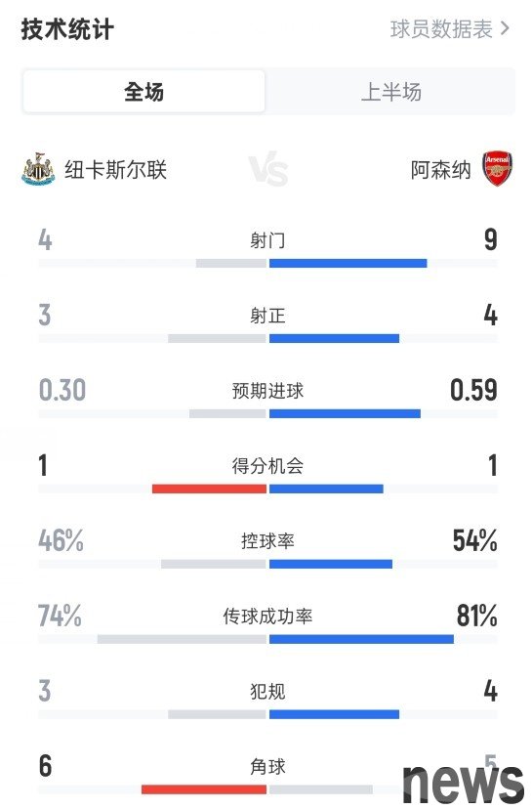Image resolution: width=532 pixels, height=809 pixels.
Task: Click the VS icon between teams
Action: click(x=268, y=169)
